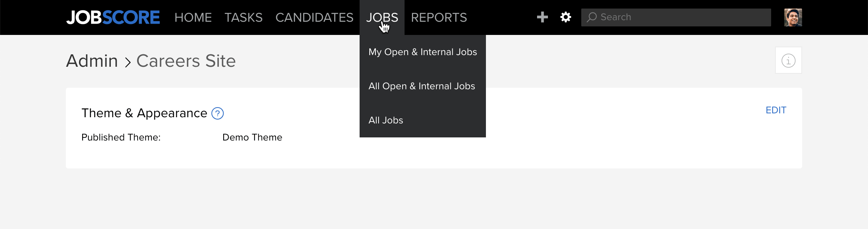Click the JobScore logo
The height and width of the screenshot is (229, 868).
(113, 17)
